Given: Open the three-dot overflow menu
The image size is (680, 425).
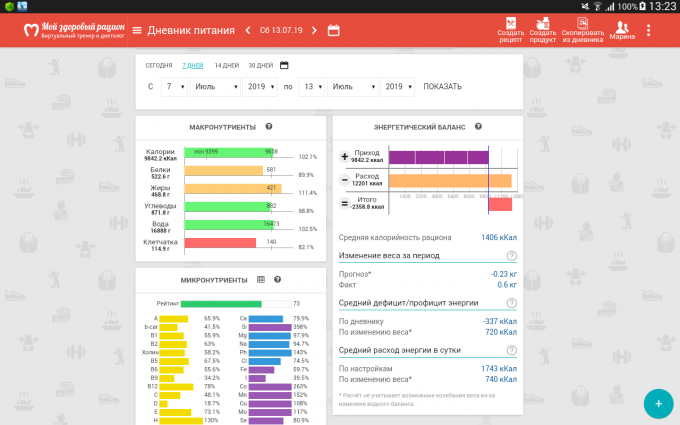Looking at the screenshot, I should pos(649,30).
